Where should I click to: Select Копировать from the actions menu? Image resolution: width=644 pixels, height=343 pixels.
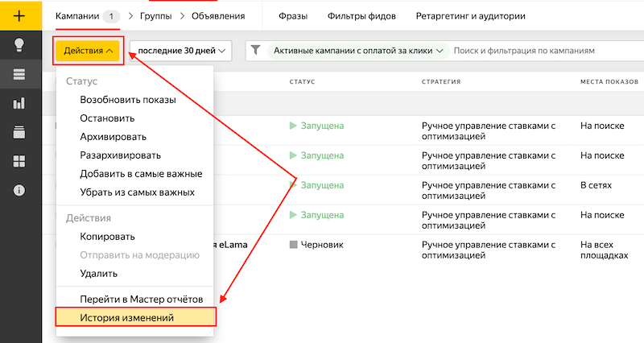click(x=107, y=237)
